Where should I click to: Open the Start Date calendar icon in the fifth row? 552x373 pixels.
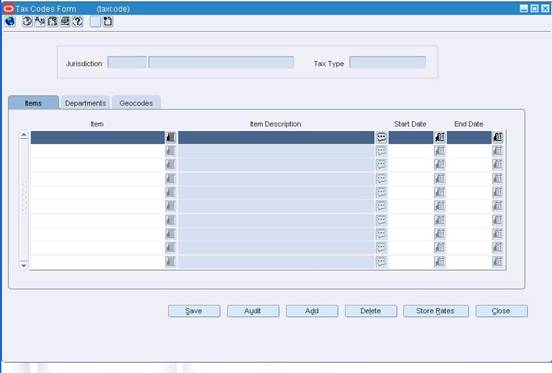440,192
